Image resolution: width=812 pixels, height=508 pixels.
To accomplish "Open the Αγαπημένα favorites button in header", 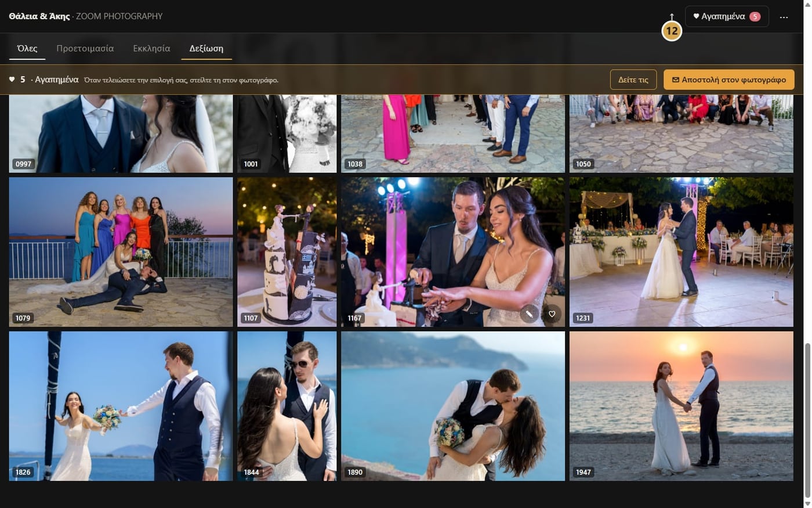I will point(727,16).
